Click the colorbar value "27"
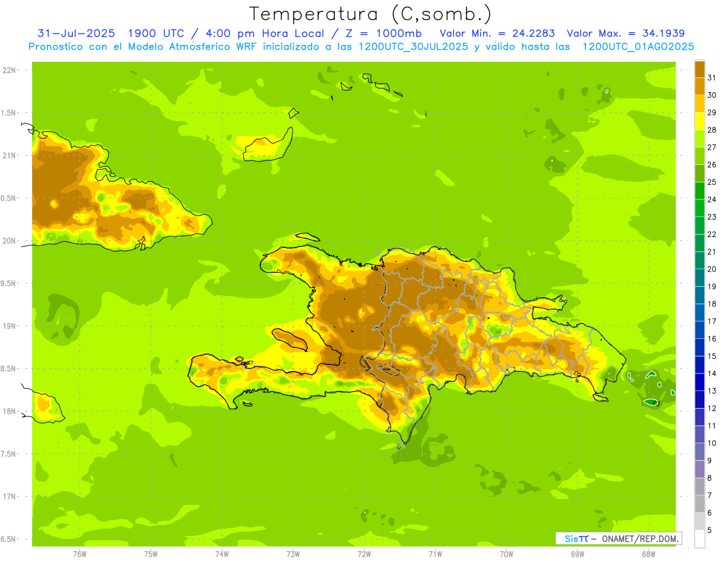 [x=712, y=147]
